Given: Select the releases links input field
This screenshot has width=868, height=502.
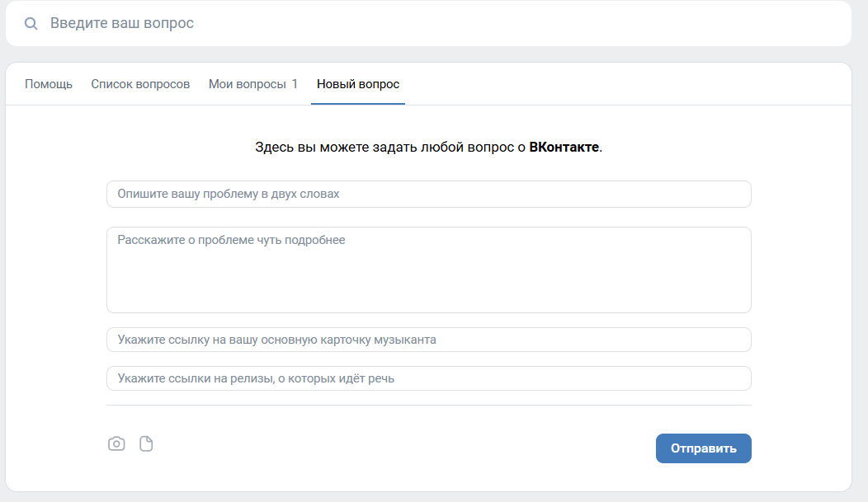Looking at the screenshot, I should [x=428, y=379].
